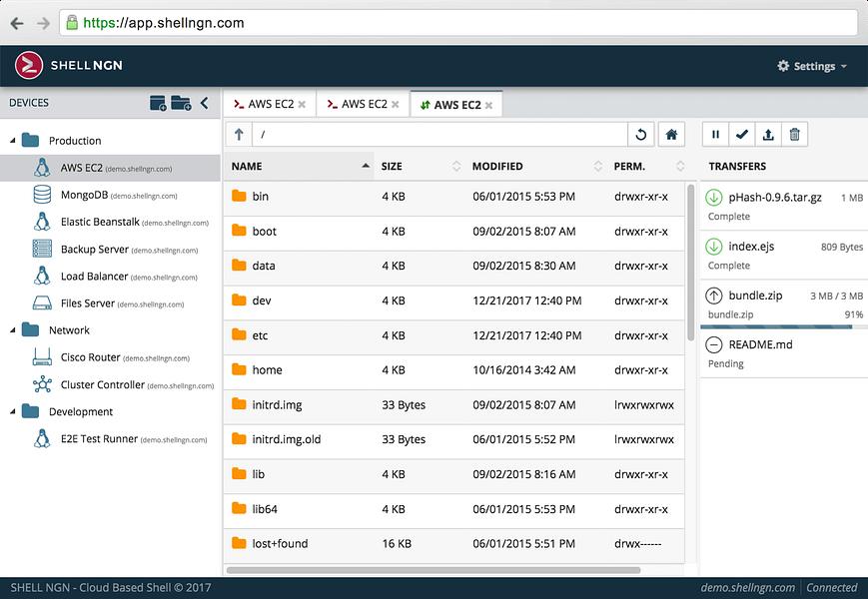Viewport: 868px width, 599px height.
Task: Delete transfers trash icon
Action: click(x=794, y=135)
